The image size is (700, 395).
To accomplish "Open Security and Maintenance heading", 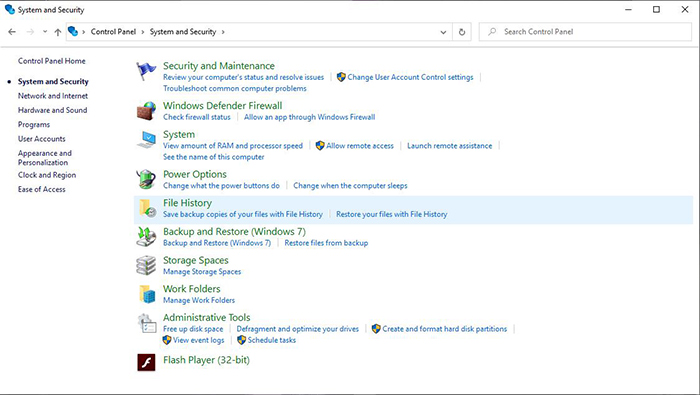I will (x=219, y=66).
